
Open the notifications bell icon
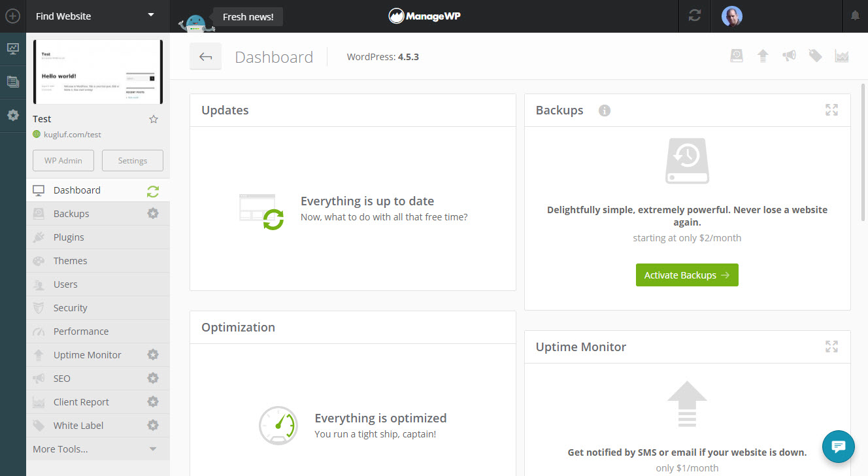pyautogui.click(x=855, y=16)
